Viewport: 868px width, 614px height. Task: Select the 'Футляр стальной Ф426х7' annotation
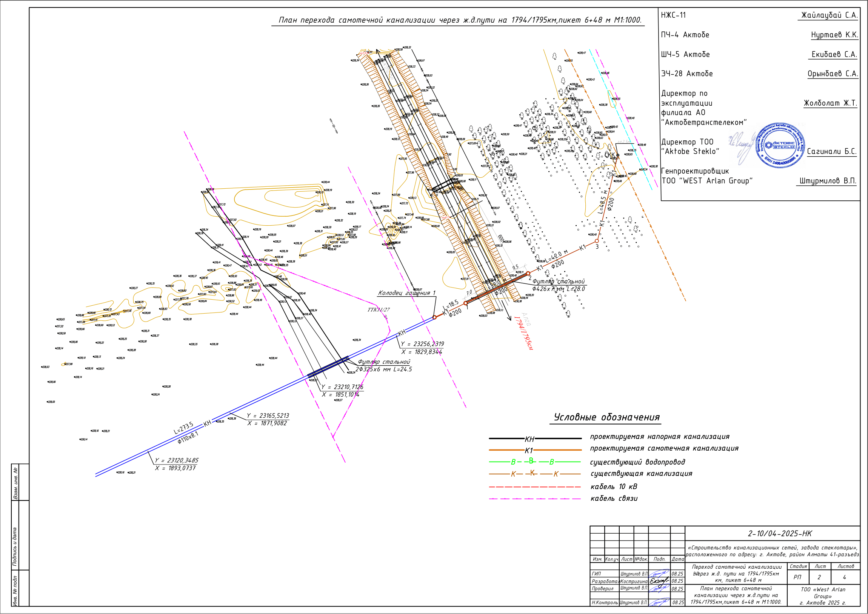coord(559,285)
